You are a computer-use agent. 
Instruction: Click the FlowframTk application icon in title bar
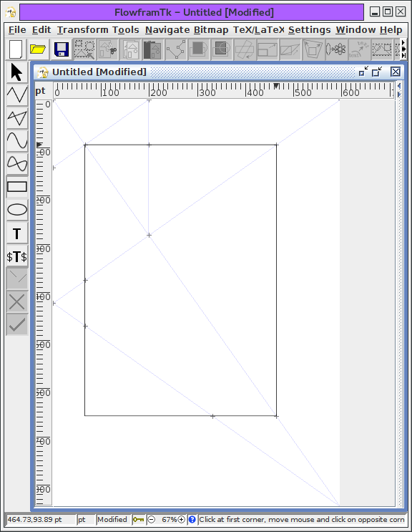click(x=11, y=13)
